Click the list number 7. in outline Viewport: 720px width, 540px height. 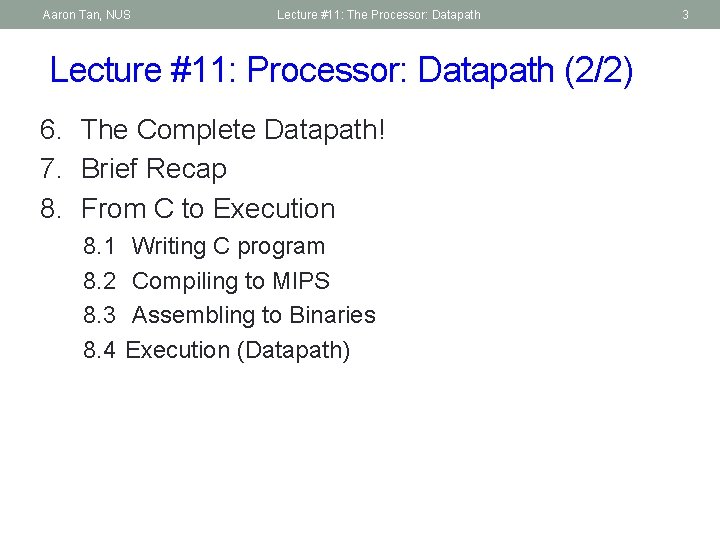coord(51,169)
